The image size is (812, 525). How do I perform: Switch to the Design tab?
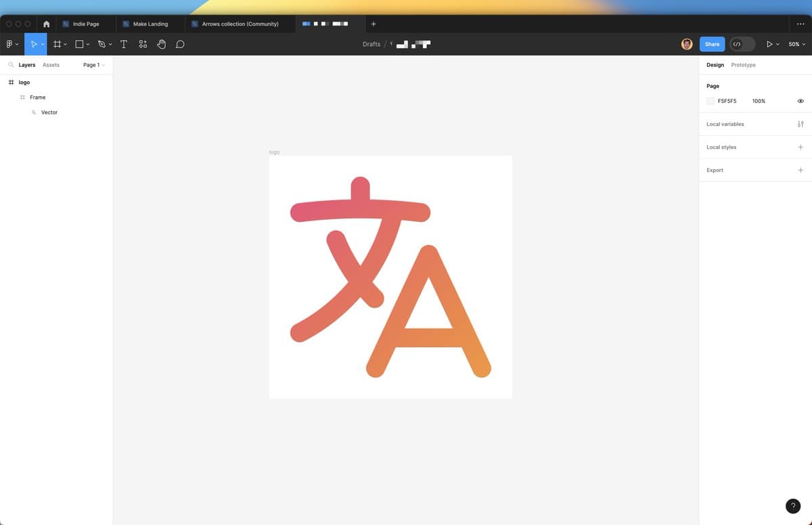point(715,65)
